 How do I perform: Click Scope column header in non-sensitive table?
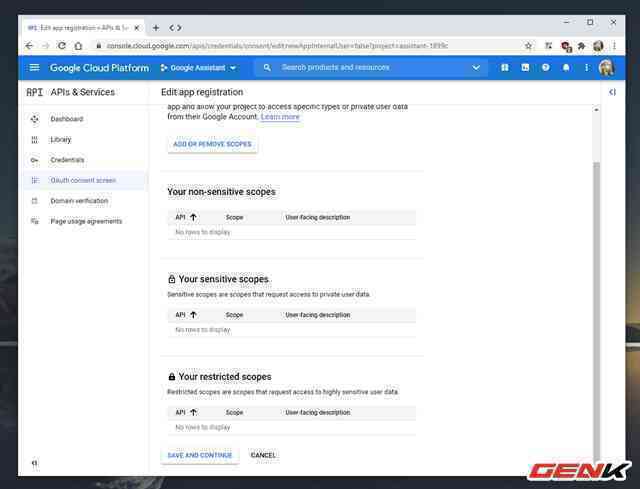pos(234,217)
